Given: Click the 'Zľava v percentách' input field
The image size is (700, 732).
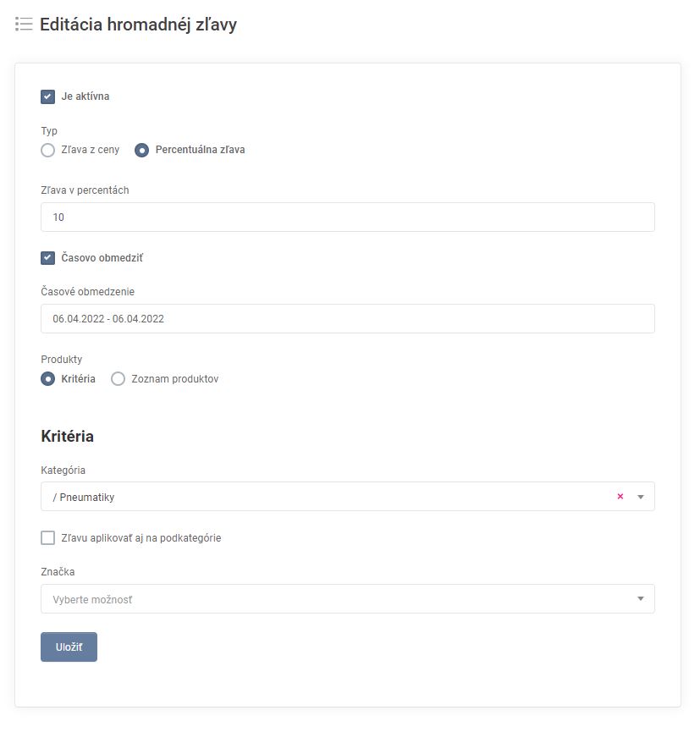Looking at the screenshot, I should (347, 217).
